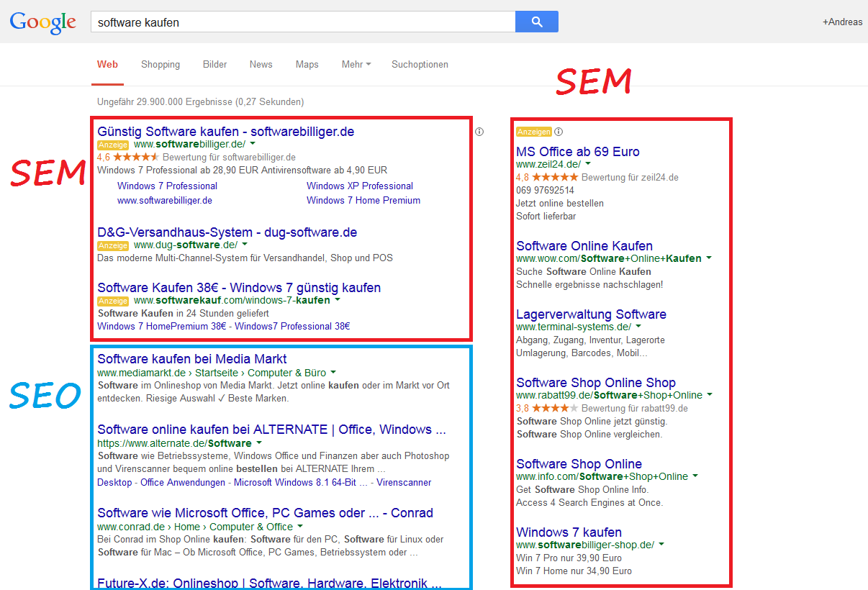The image size is (868, 590).
Task: Open the 'Windows XP Professional' sitelink
Action: 360,186
